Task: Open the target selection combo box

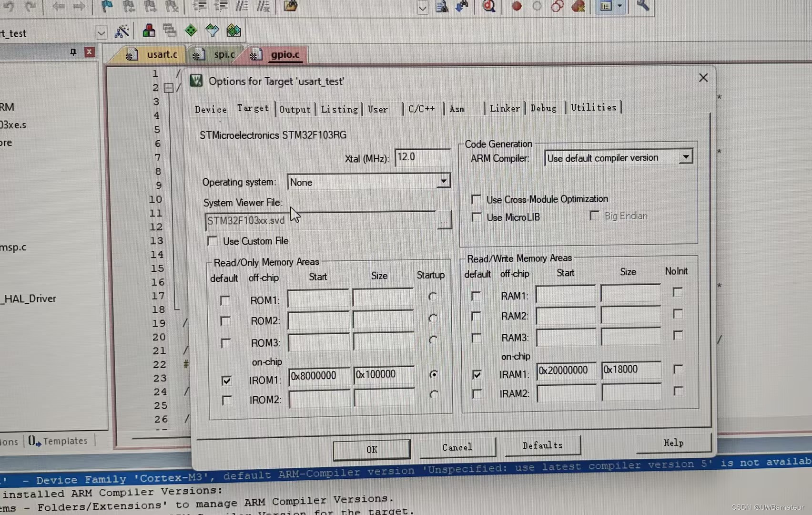Action: [x=101, y=32]
